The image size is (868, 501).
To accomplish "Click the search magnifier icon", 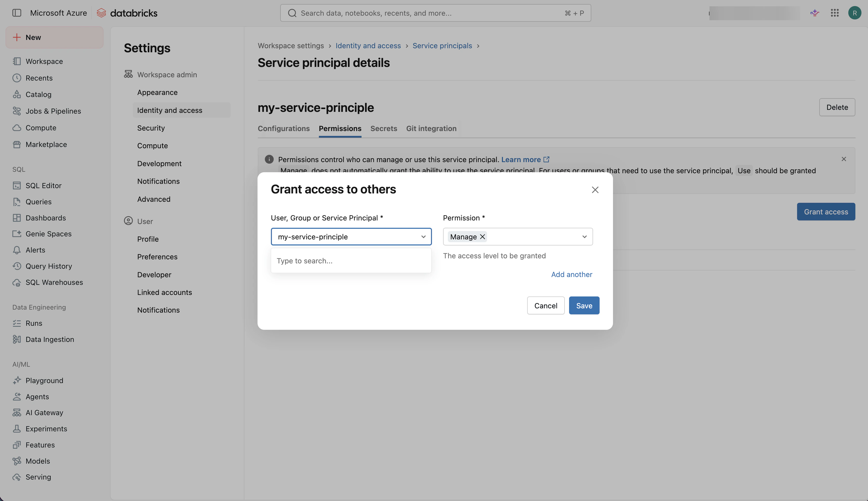I will point(292,13).
